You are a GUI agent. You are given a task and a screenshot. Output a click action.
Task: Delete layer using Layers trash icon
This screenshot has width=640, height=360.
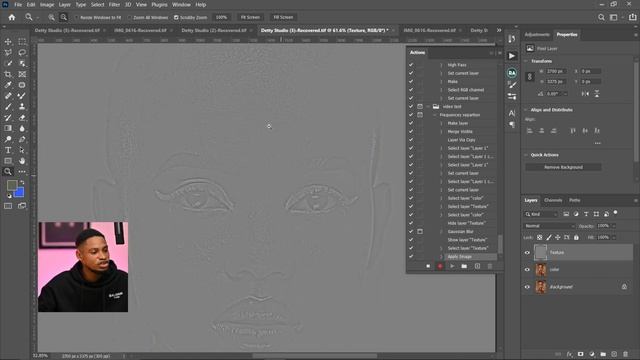(x=626, y=354)
